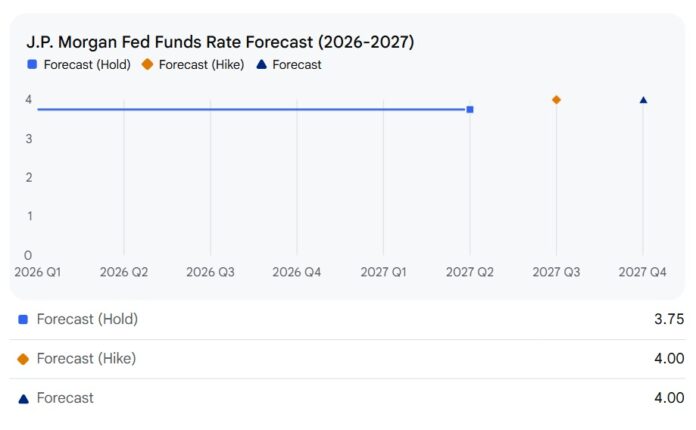696x430 pixels.
Task: Click the dark triangle icon in the chart legend
Action: coord(261,65)
